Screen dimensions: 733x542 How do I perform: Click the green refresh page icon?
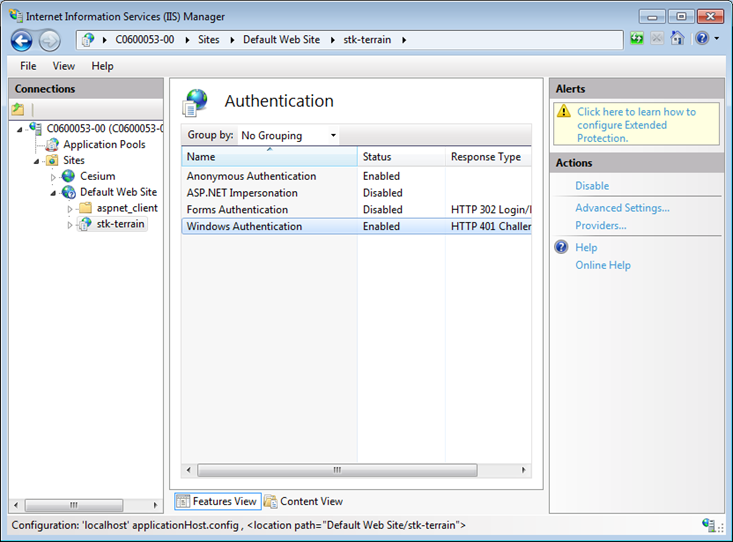637,38
